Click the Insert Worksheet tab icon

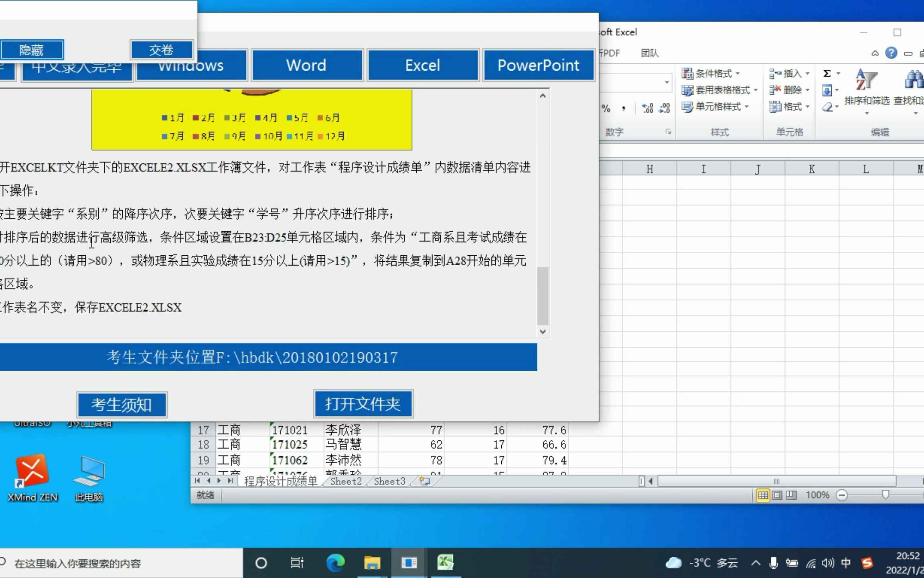tap(424, 481)
